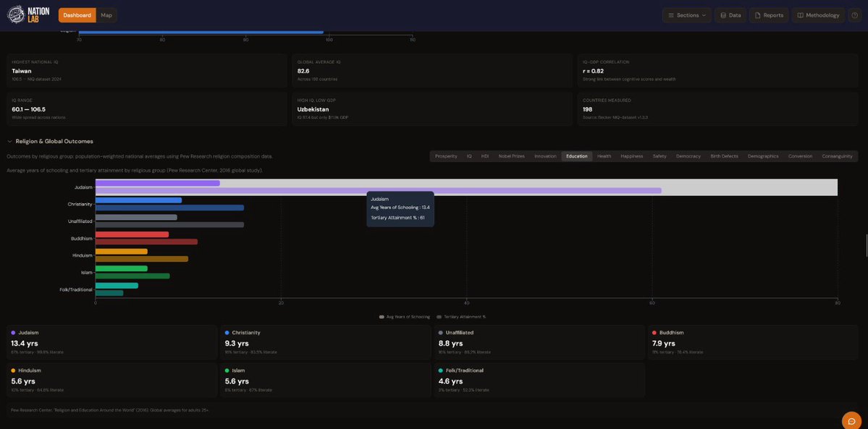The image size is (868, 429).
Task: Select the Safety tab
Action: [x=660, y=156]
